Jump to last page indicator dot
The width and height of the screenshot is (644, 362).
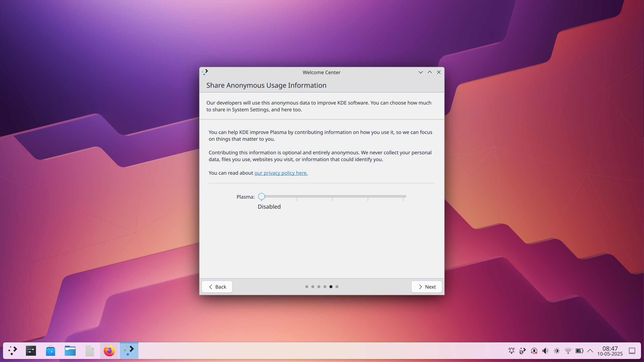[x=337, y=287]
